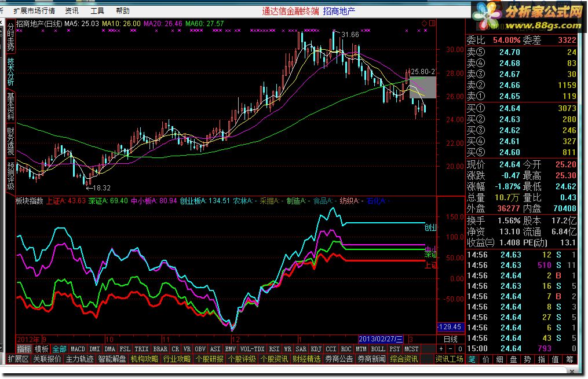This screenshot has height=379, width=588.
Task: Select the 势 trend tab
Action: 527,359
